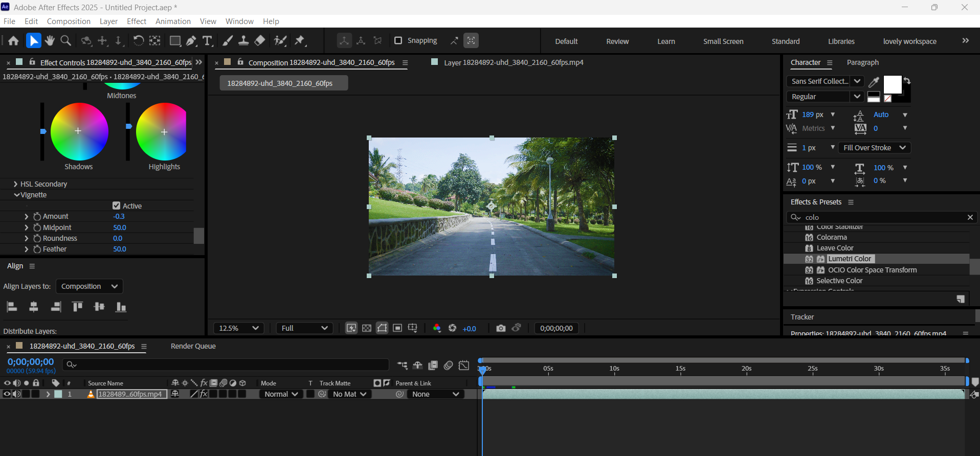This screenshot has height=456, width=980.
Task: Click the Character eyedropper icon
Action: point(874,82)
